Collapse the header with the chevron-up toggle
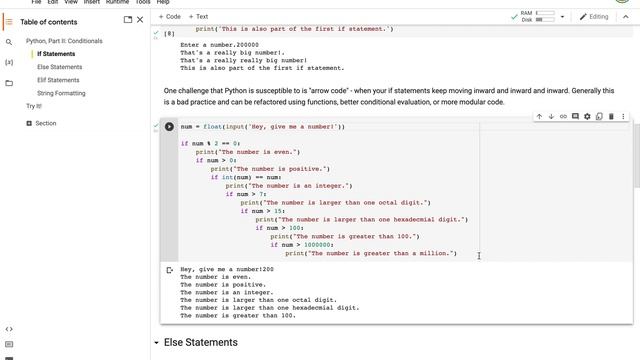Viewport: 640px width, 360px height. click(x=625, y=17)
